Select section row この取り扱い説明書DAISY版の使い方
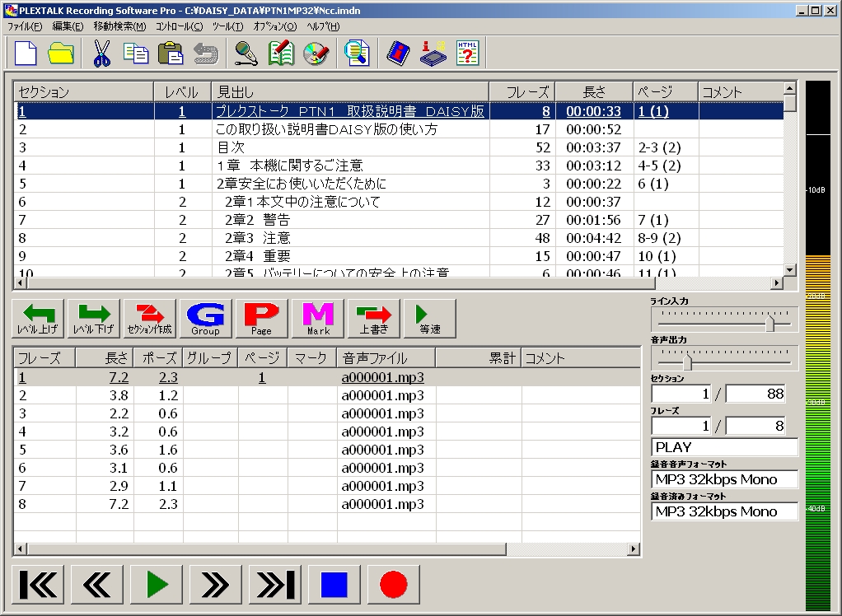This screenshot has height=616, width=842. (398, 129)
